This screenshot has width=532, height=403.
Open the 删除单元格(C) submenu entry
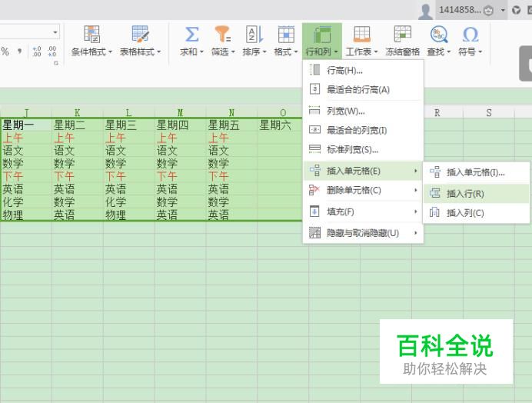363,190
